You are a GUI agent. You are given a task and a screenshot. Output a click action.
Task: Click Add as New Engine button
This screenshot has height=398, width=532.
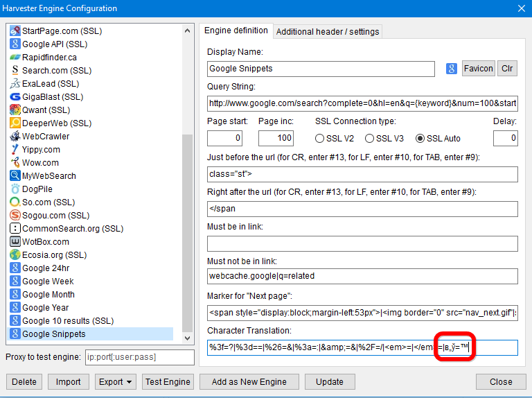[249, 382]
